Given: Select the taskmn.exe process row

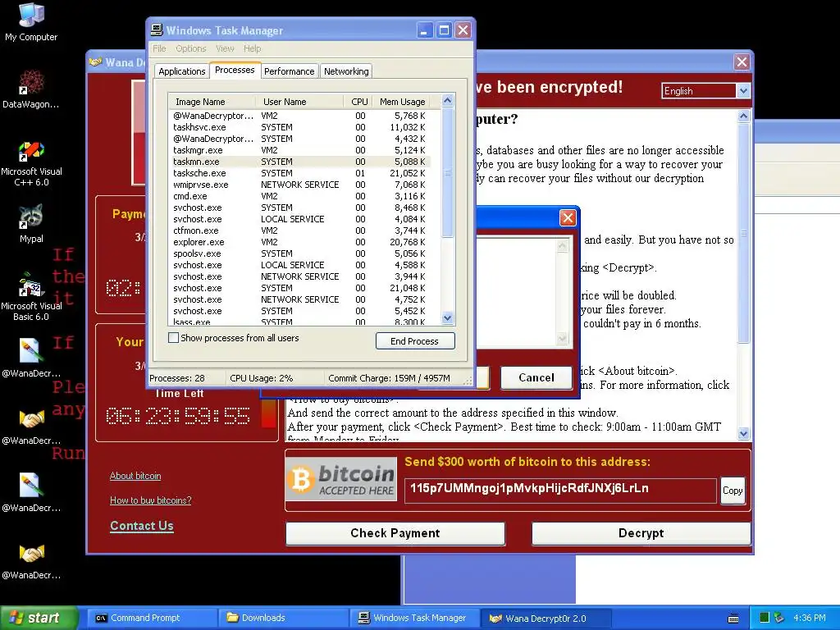Looking at the screenshot, I should pyautogui.click(x=299, y=162).
